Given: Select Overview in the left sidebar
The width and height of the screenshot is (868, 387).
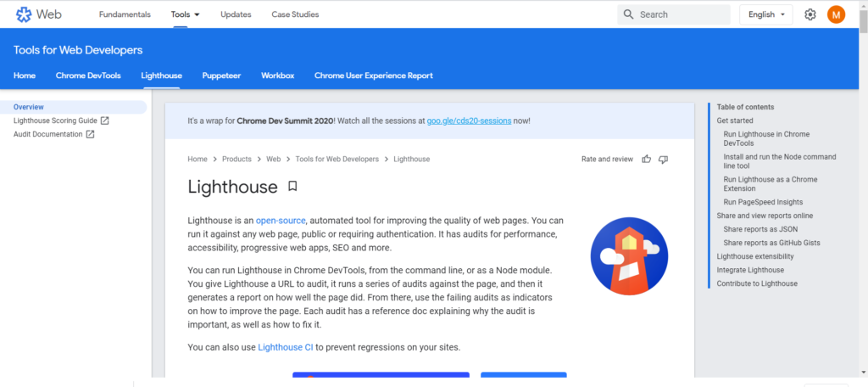Looking at the screenshot, I should (73, 107).
